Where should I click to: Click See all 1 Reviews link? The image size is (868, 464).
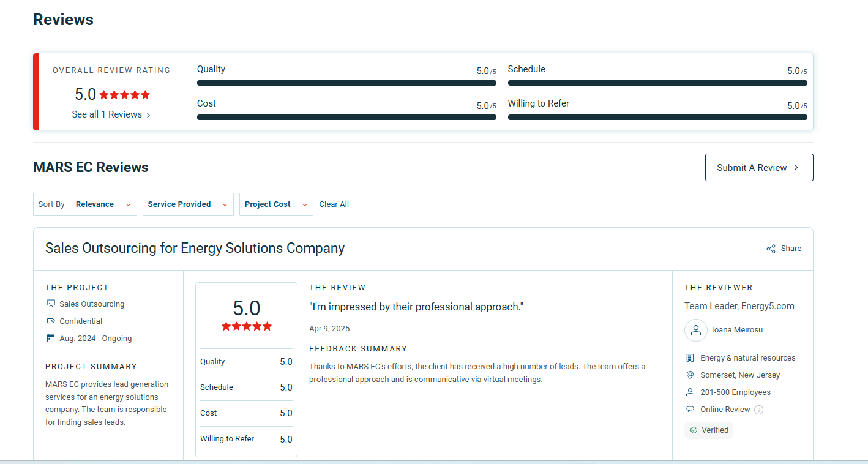111,114
